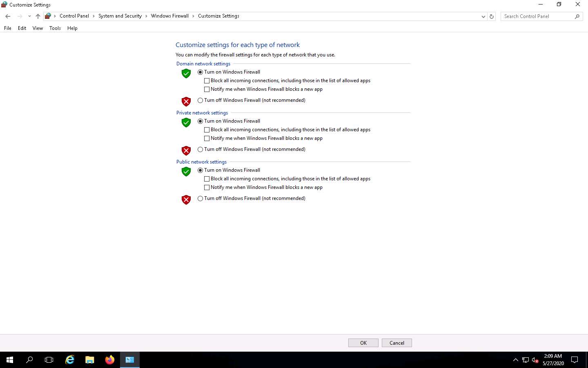This screenshot has height=368, width=588.
Task: Open the Action Center notifications icon
Action: click(x=575, y=360)
